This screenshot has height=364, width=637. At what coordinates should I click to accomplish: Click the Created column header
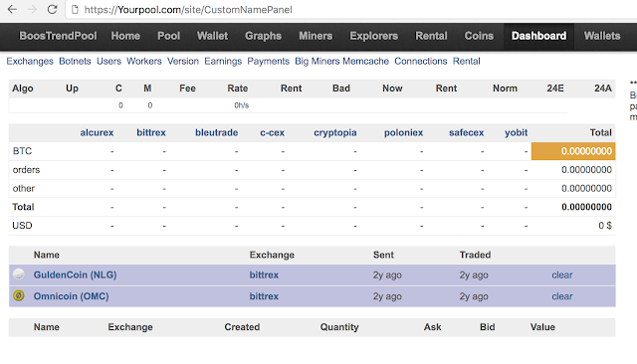pos(242,327)
